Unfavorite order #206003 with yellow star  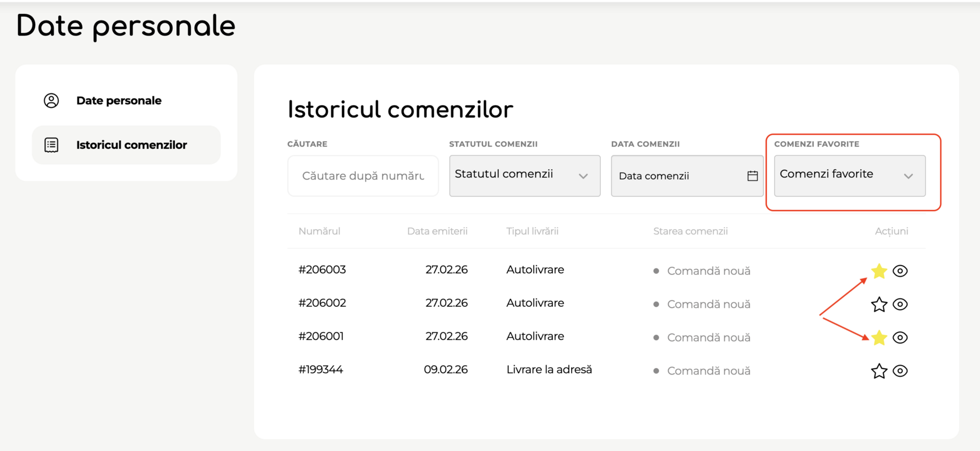point(878,271)
